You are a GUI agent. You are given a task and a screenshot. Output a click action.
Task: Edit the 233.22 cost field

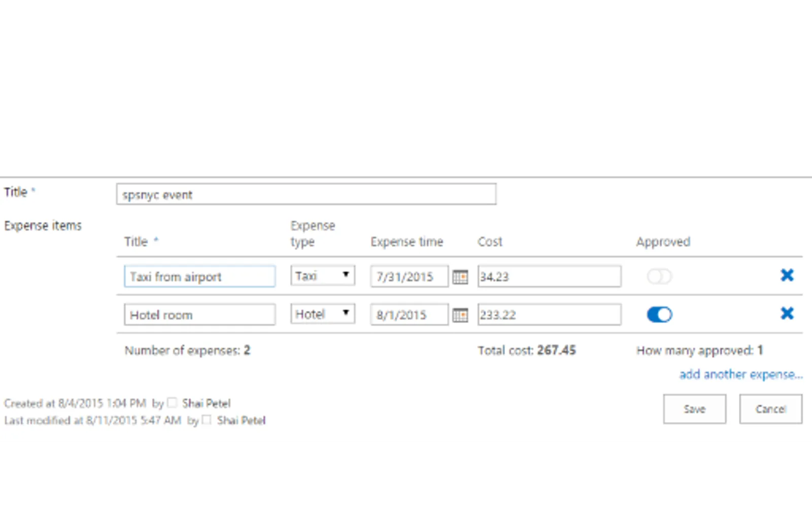coord(549,314)
